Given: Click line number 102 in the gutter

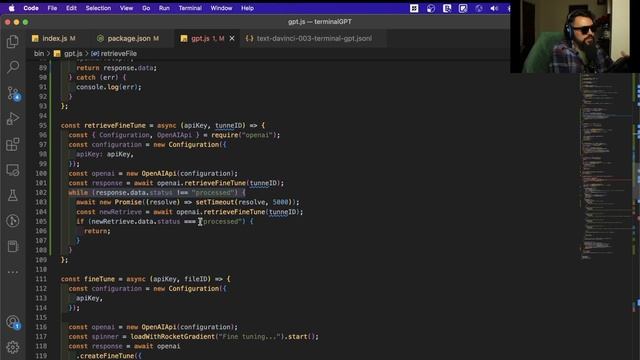Looking at the screenshot, I should (x=41, y=193).
